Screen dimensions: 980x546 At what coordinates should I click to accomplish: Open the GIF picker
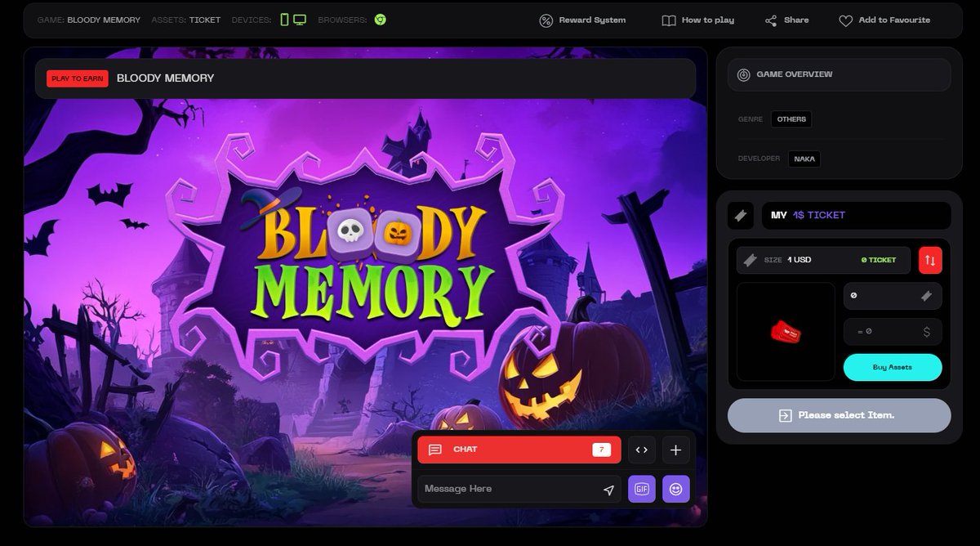point(642,489)
